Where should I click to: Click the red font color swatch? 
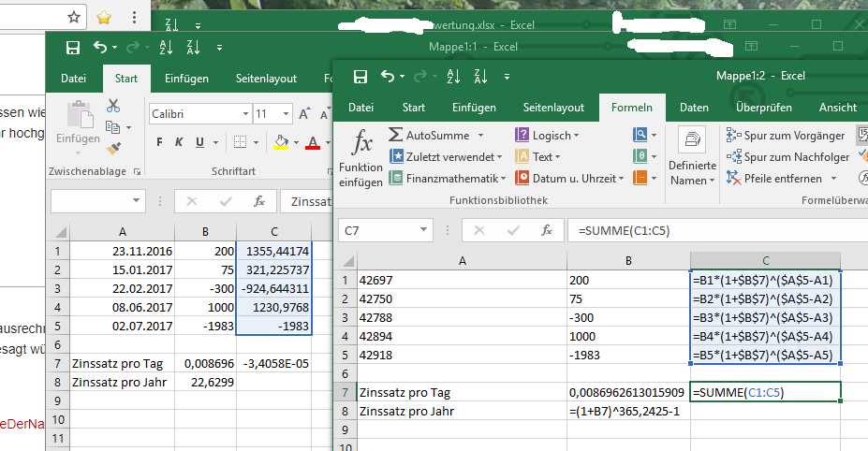pos(313,143)
